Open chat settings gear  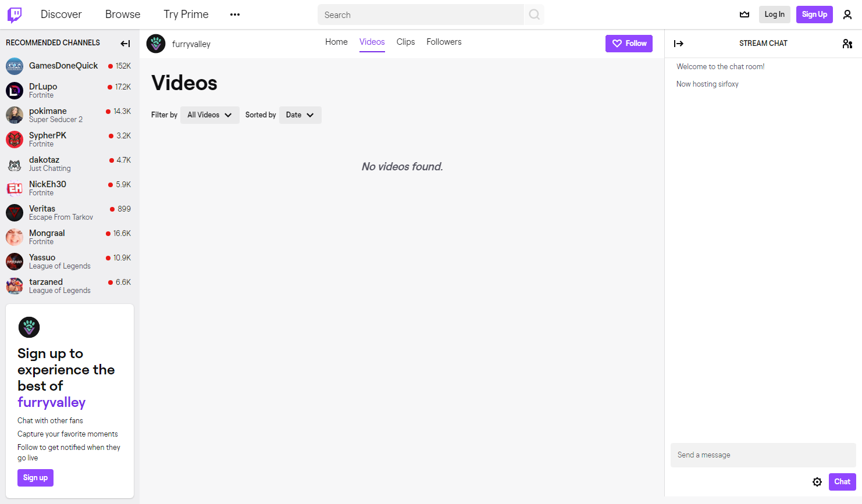click(x=817, y=481)
